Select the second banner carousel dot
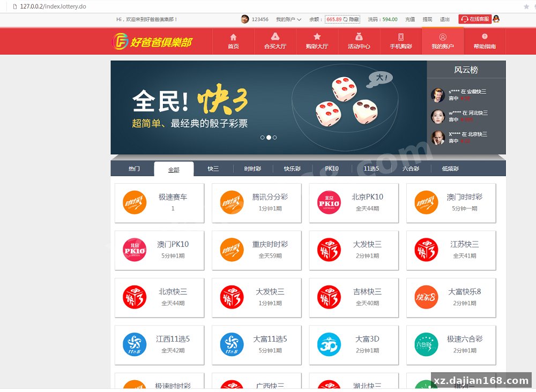The image size is (536, 392). click(x=269, y=138)
